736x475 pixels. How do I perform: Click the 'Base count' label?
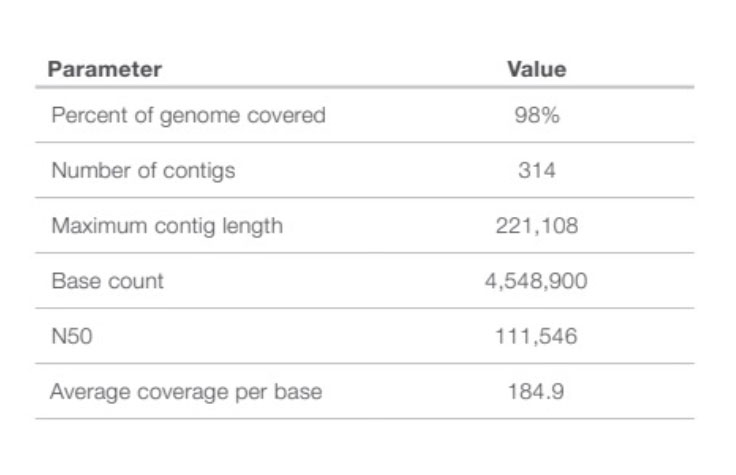point(107,281)
